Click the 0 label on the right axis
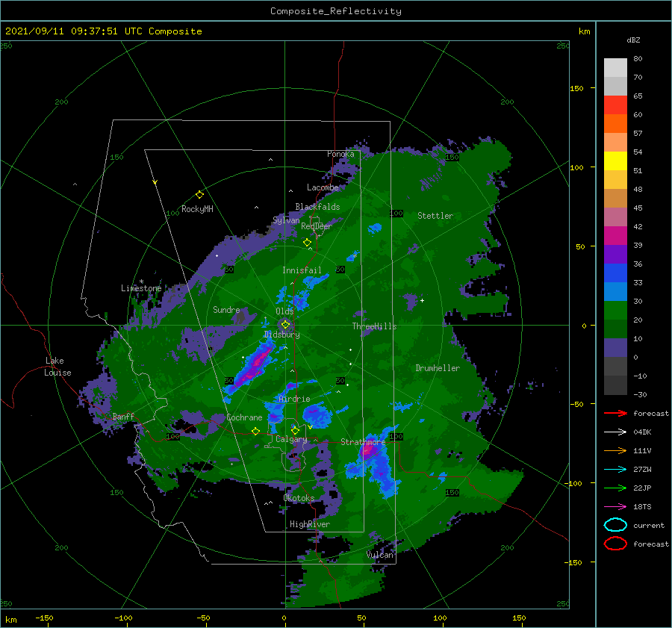Image resolution: width=672 pixels, height=628 pixels. click(584, 326)
